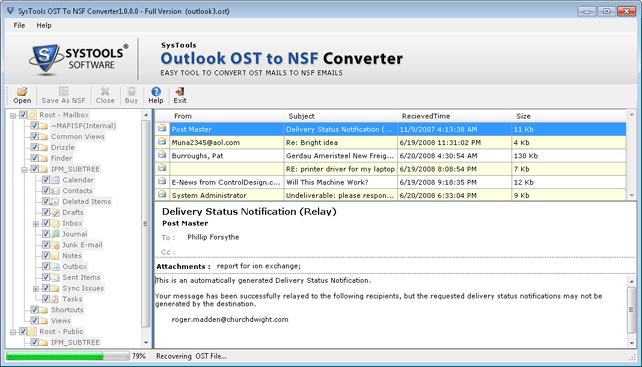Click the Close toolbar icon
The image size is (642, 367).
pos(105,91)
